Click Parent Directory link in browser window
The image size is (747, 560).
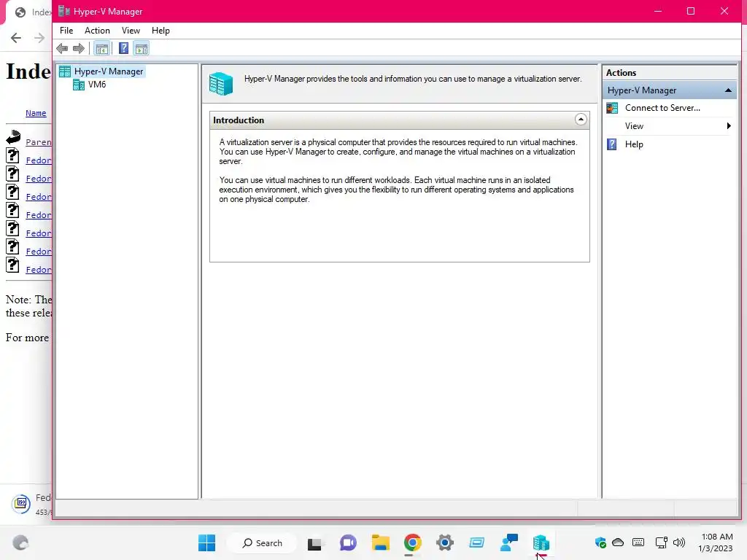click(38, 142)
